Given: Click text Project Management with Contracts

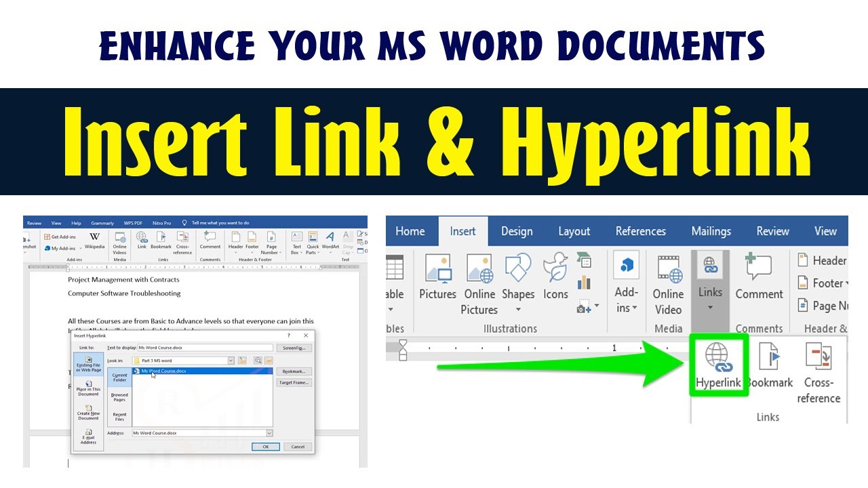Looking at the screenshot, I should tap(123, 279).
